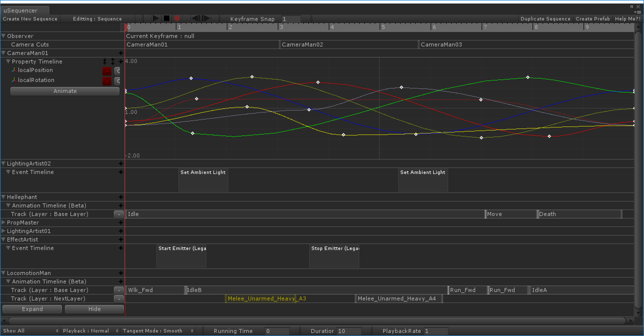Click minus button on NextLayer track
This screenshot has height=336, width=644.
(x=119, y=299)
